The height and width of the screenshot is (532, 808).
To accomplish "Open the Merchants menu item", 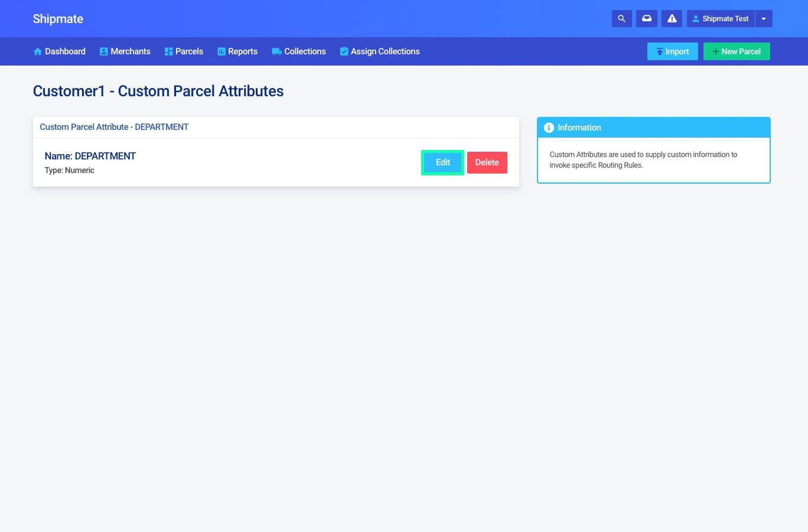I will (x=125, y=51).
